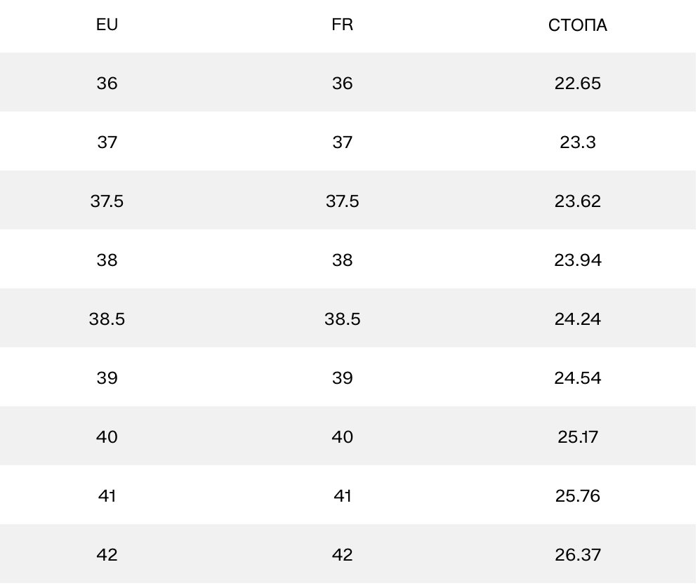Choose FR size 38 cell
This screenshot has width=700, height=588.
(x=342, y=260)
